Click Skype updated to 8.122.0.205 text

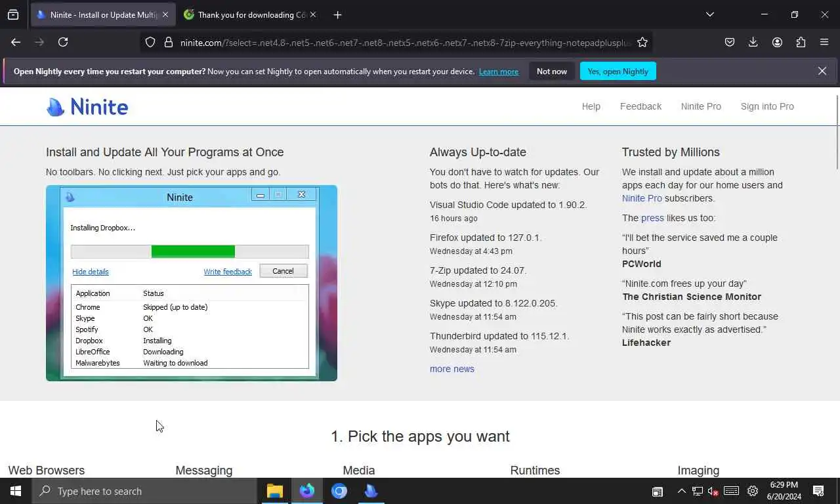(493, 303)
